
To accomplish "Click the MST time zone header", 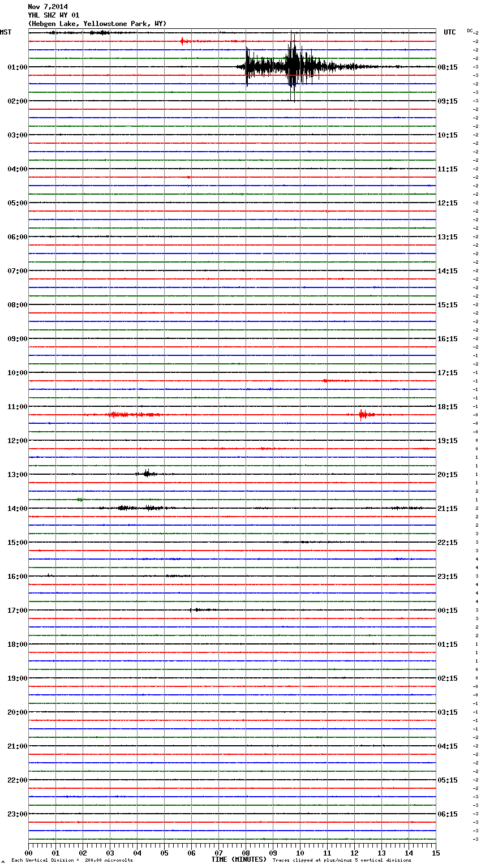I will coord(6,32).
